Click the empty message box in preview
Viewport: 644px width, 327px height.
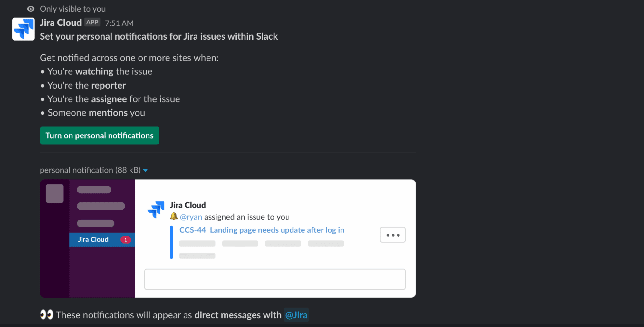[275, 279]
